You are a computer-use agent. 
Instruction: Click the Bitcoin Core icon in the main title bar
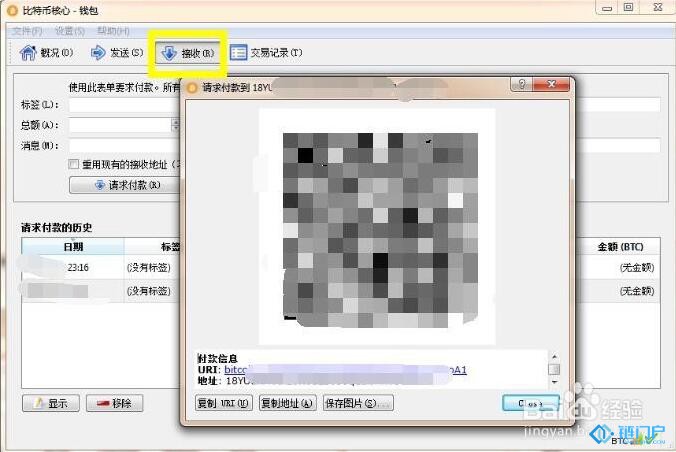13,10
